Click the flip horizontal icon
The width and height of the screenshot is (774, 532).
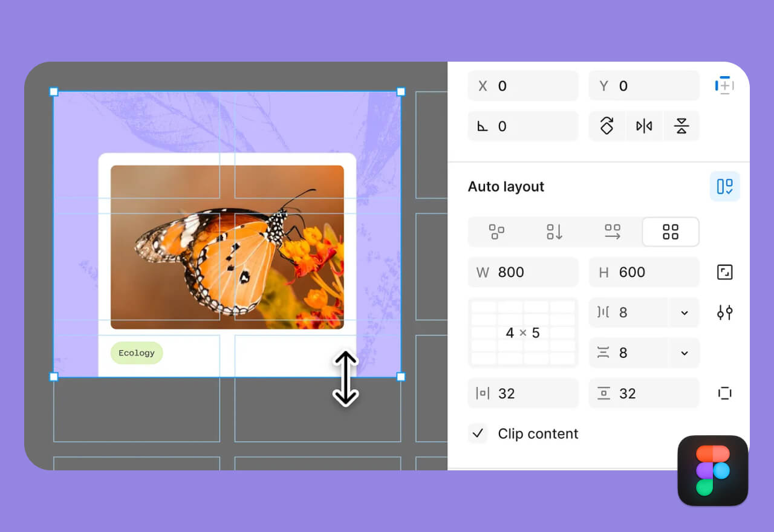pyautogui.click(x=644, y=126)
